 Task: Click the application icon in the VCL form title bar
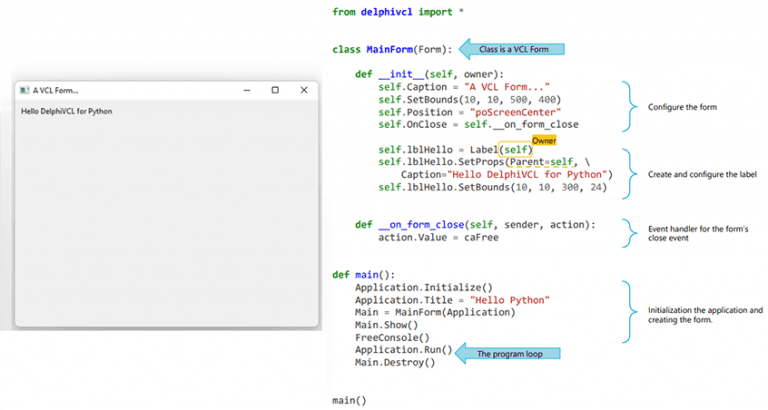(24, 90)
